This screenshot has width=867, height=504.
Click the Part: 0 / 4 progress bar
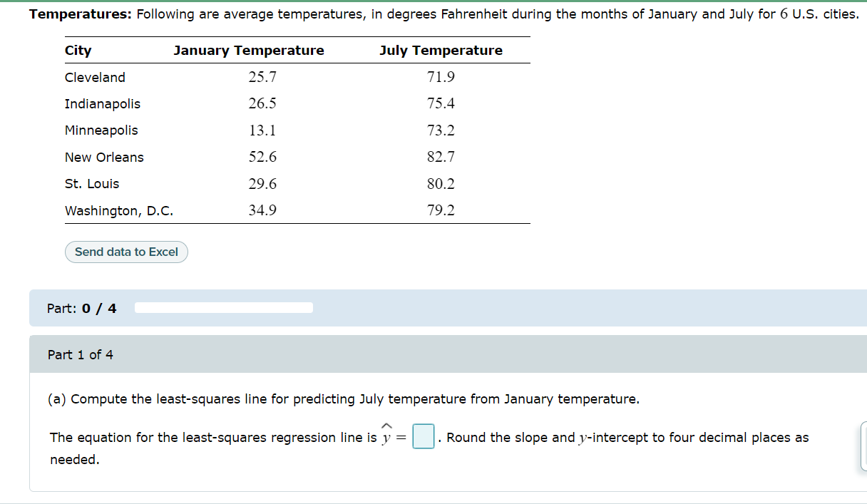(x=223, y=307)
